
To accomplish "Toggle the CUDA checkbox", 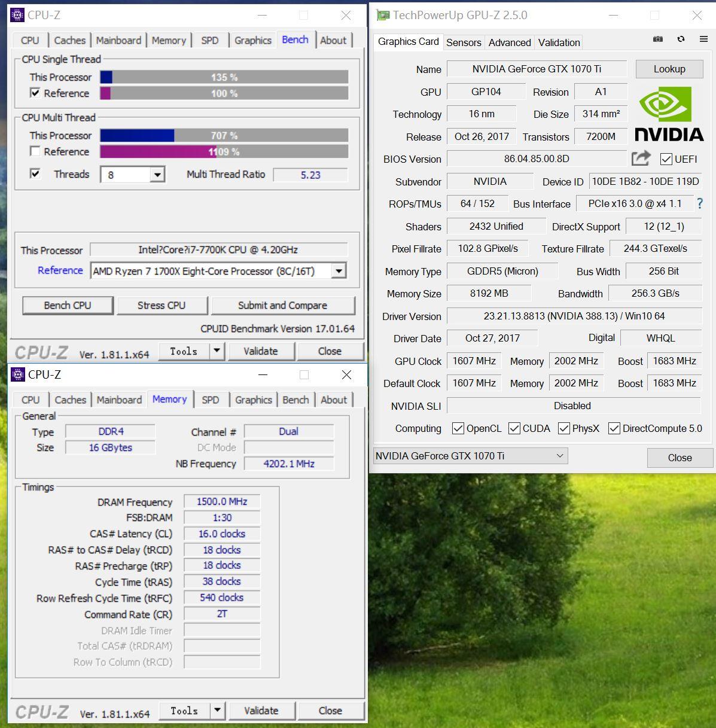I will pyautogui.click(x=514, y=428).
